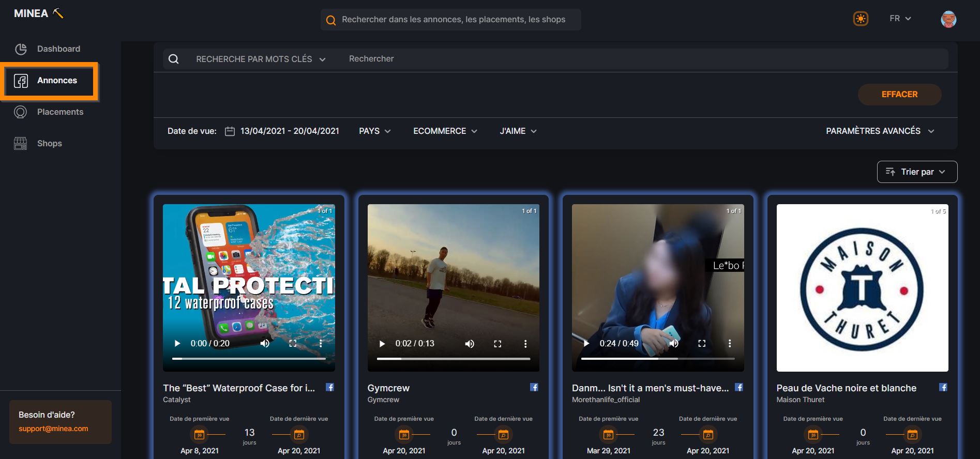Click the EFFACER button
Viewport: 980px width, 459px height.
(x=899, y=95)
